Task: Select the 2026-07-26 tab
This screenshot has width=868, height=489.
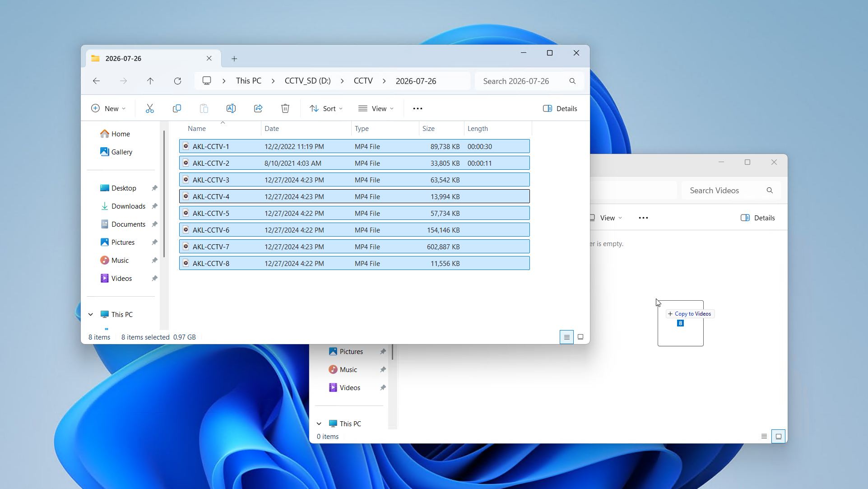Action: tap(153, 59)
